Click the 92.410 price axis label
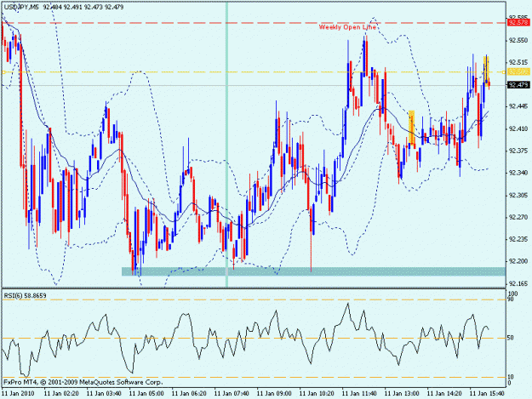The image size is (532, 399). pyautogui.click(x=518, y=128)
